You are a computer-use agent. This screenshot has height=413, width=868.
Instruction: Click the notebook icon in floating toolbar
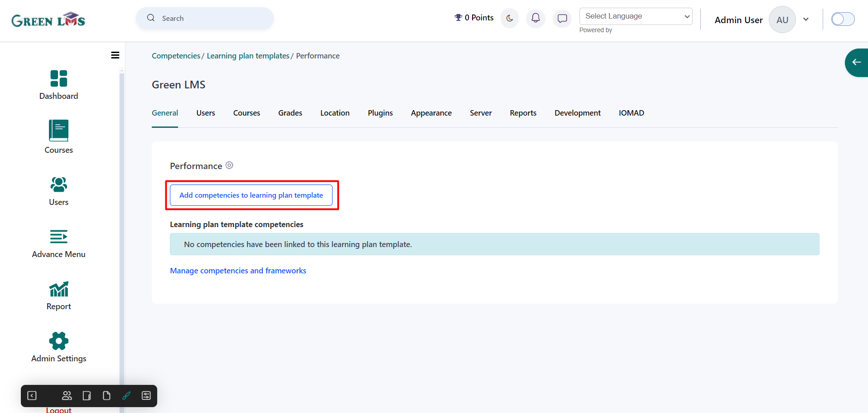point(87,396)
